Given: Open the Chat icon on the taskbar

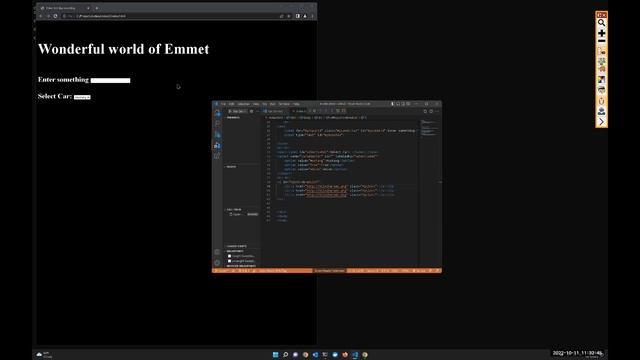Looking at the screenshot, I should (295, 355).
